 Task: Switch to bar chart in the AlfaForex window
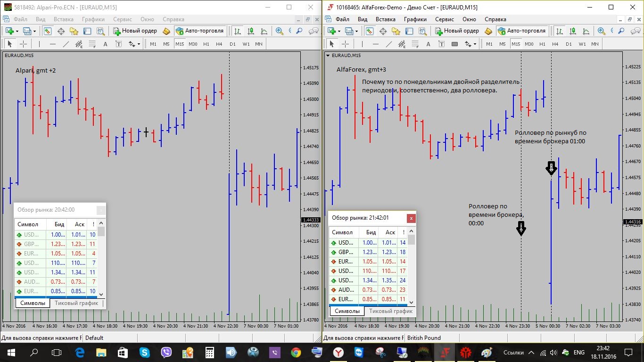click(x=559, y=31)
